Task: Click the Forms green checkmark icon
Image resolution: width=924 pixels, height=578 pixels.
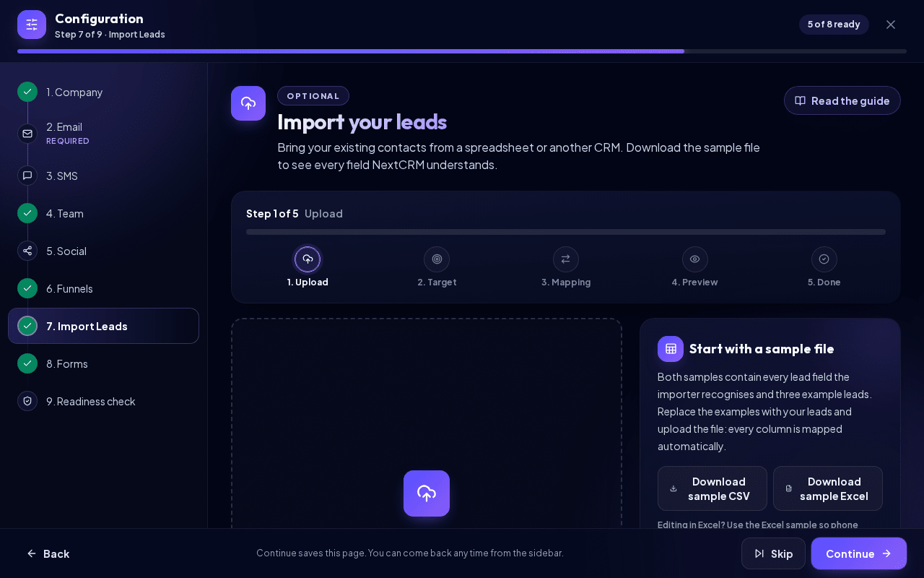Action: point(27,363)
